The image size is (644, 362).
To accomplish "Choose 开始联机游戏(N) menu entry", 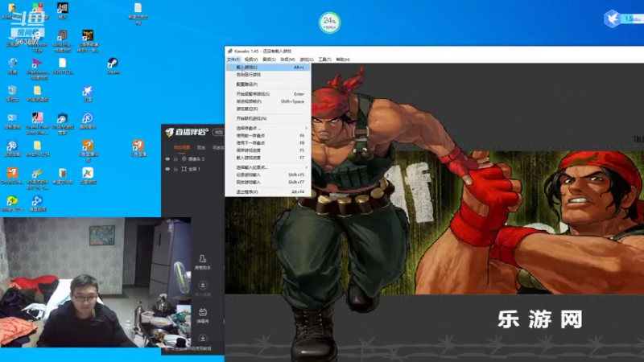I will (x=268, y=118).
